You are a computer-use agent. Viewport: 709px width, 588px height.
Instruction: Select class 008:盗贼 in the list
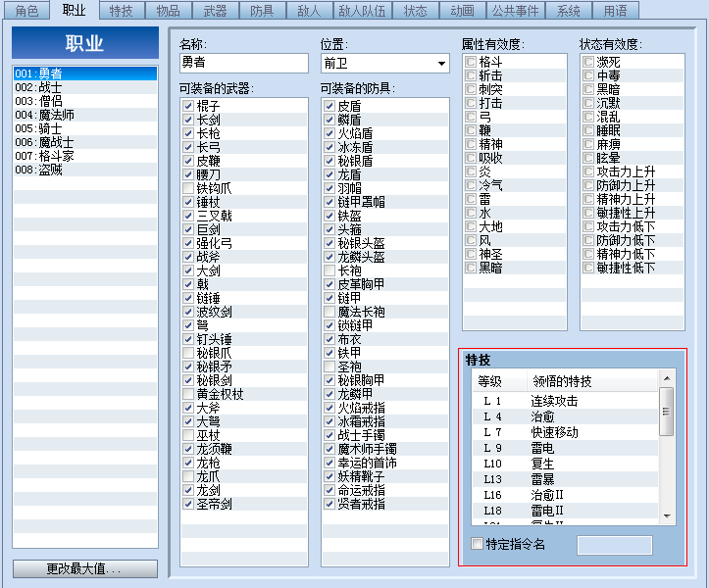click(x=85, y=170)
